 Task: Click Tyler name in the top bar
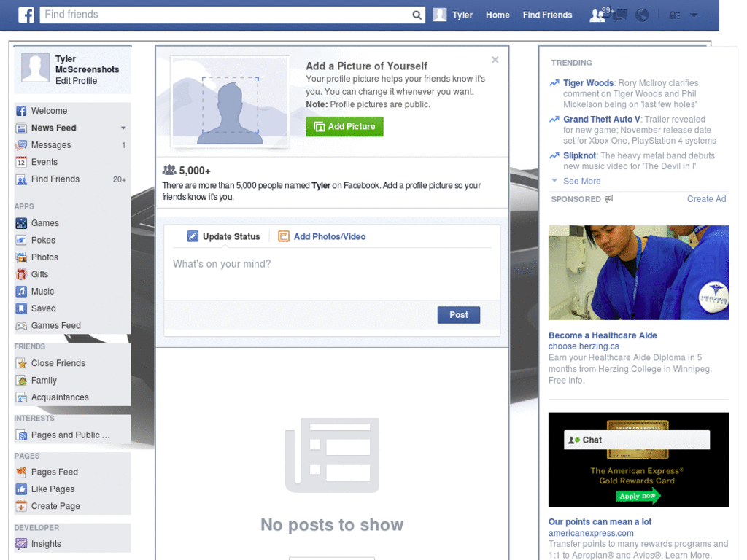pos(462,15)
